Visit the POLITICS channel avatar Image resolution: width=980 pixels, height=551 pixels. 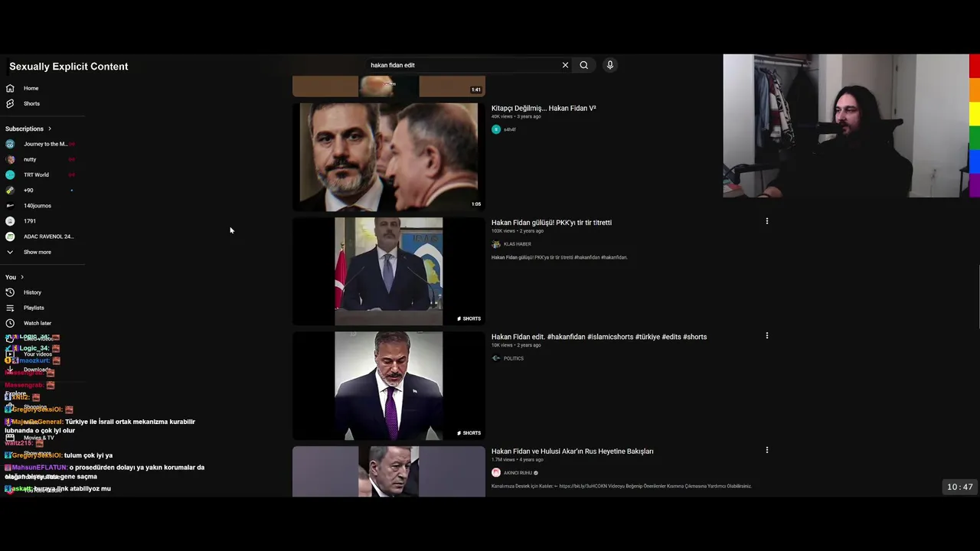(x=496, y=358)
